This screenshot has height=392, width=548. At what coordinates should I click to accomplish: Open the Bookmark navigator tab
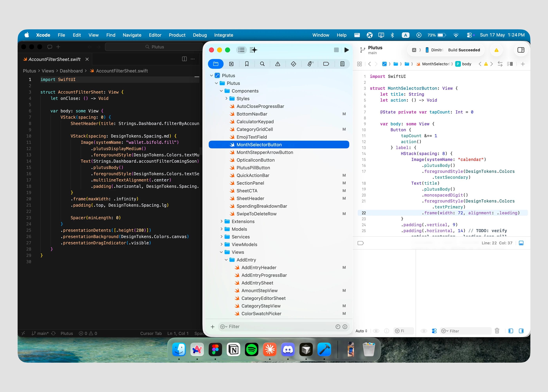247,64
